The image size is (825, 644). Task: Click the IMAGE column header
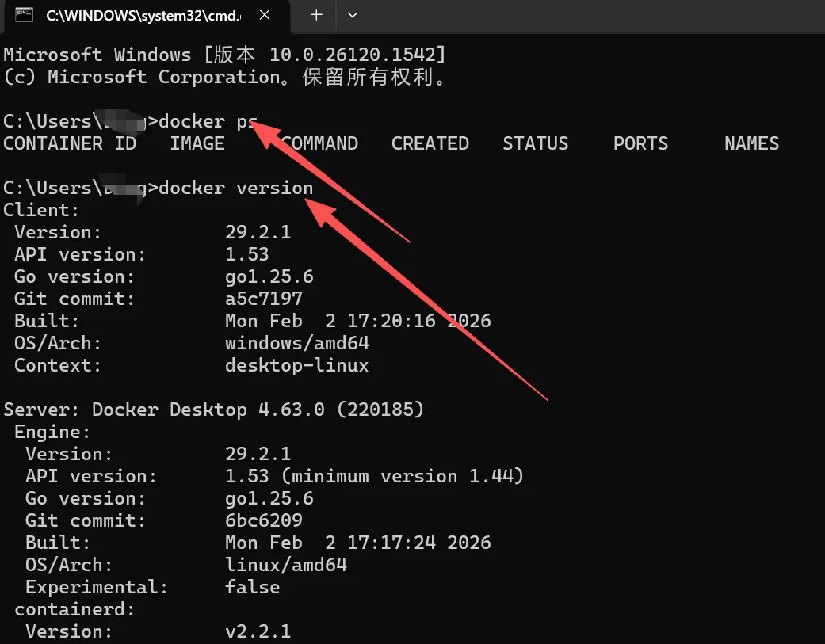coord(197,144)
